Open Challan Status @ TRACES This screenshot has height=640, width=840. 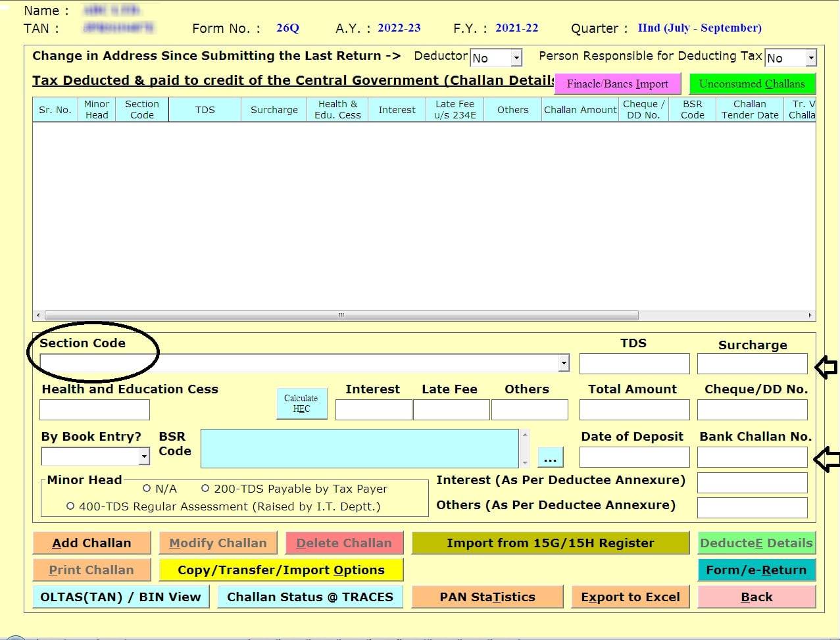point(310,597)
